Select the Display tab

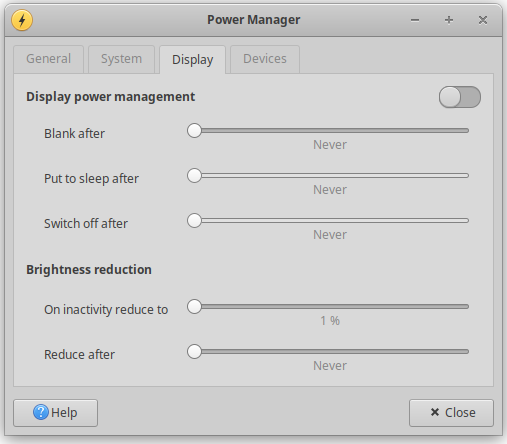point(193,60)
